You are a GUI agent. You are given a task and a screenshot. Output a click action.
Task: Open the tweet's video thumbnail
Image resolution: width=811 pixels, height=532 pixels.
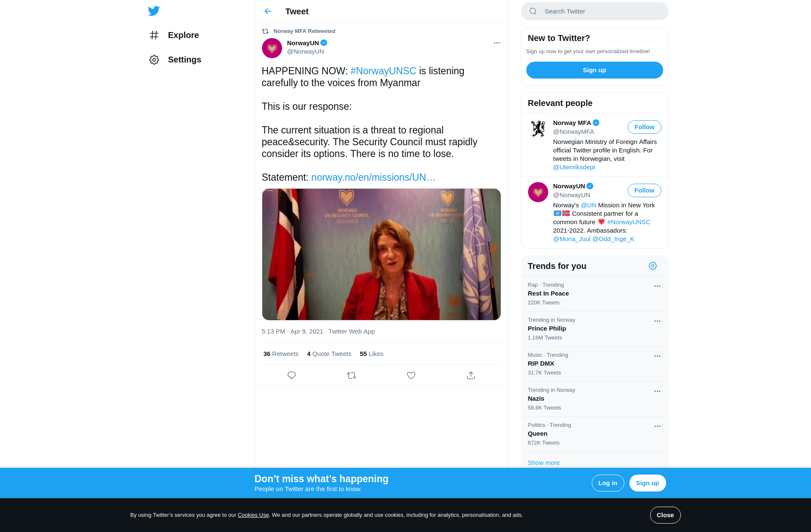pyautogui.click(x=381, y=254)
